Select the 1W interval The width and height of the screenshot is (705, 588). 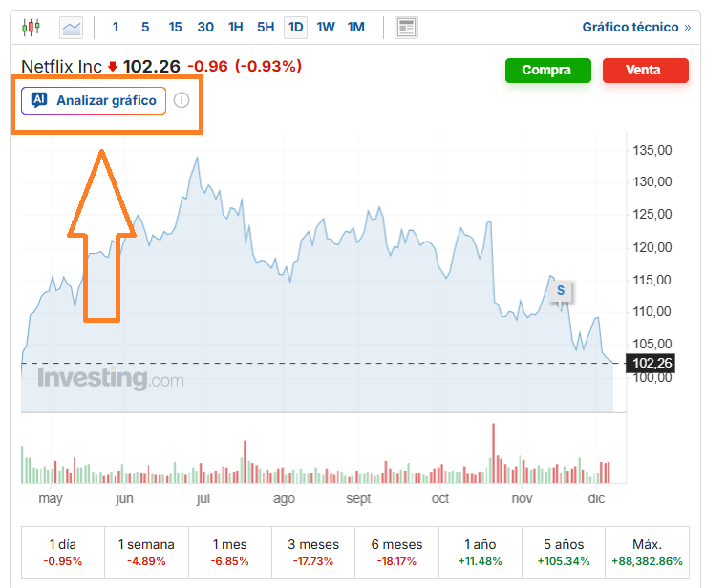(326, 28)
